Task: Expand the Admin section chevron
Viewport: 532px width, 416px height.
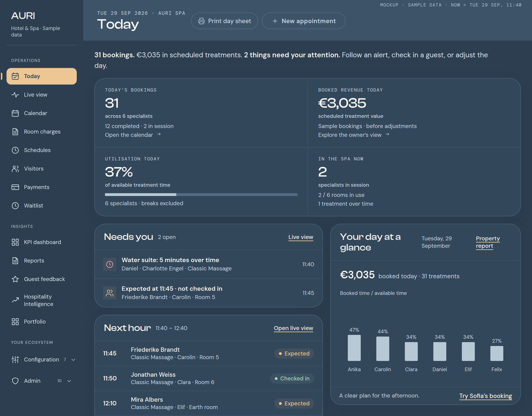Action: tap(69, 381)
